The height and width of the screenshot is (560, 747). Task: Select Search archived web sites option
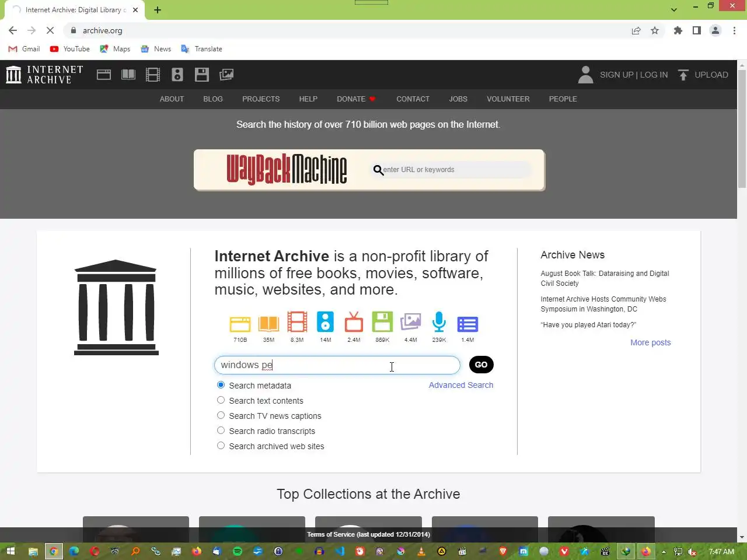(x=221, y=446)
